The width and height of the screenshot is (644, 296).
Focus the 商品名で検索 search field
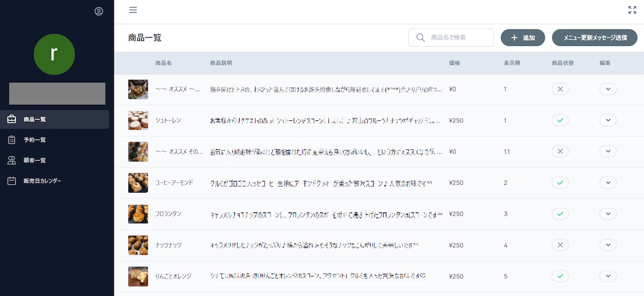pos(451,37)
